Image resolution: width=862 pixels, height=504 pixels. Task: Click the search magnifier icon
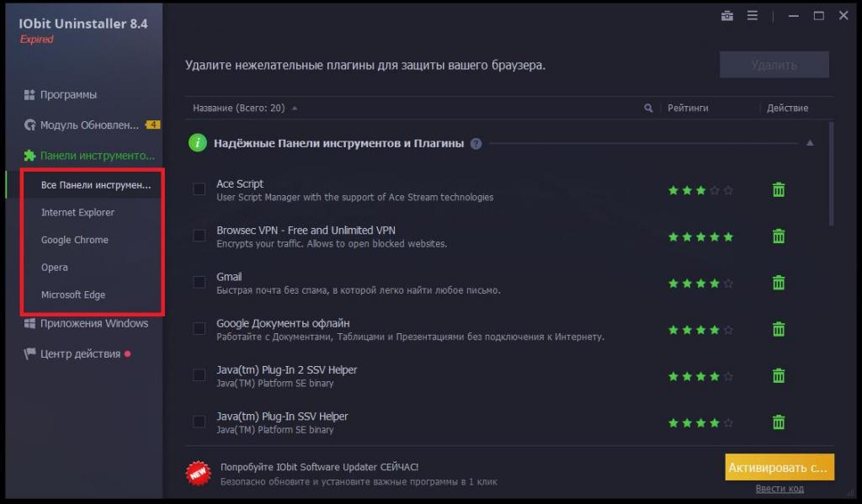648,109
